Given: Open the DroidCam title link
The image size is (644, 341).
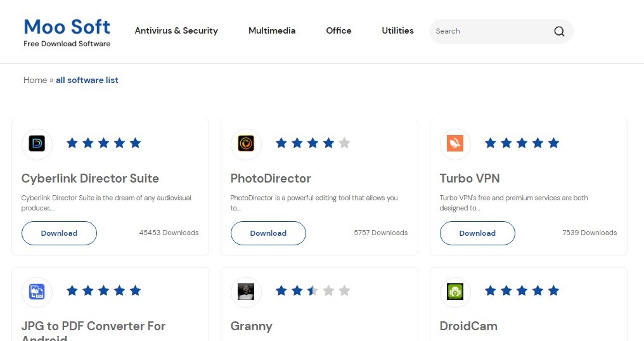Looking at the screenshot, I should coord(468,326).
